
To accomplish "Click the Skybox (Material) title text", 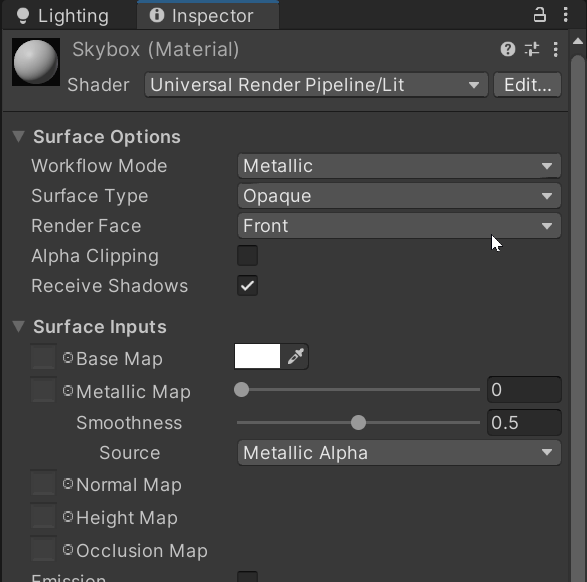I will pyautogui.click(x=156, y=49).
